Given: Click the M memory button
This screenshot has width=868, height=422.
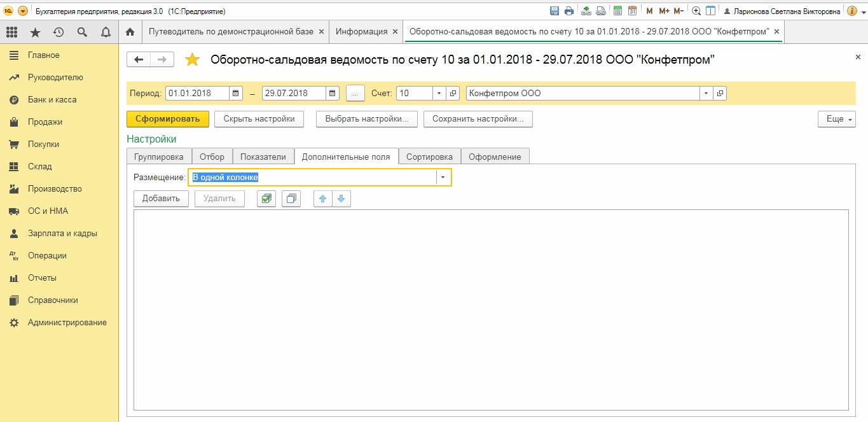Looking at the screenshot, I should tap(649, 11).
